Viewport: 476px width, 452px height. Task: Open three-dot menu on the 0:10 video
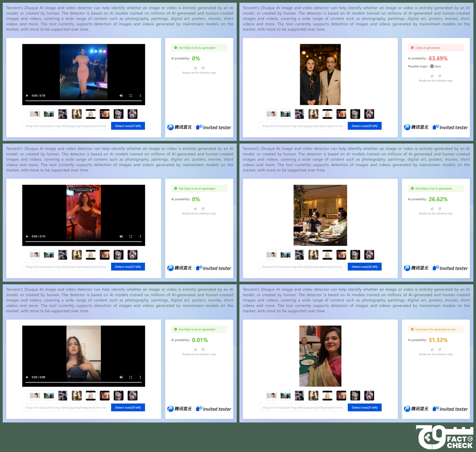click(140, 236)
